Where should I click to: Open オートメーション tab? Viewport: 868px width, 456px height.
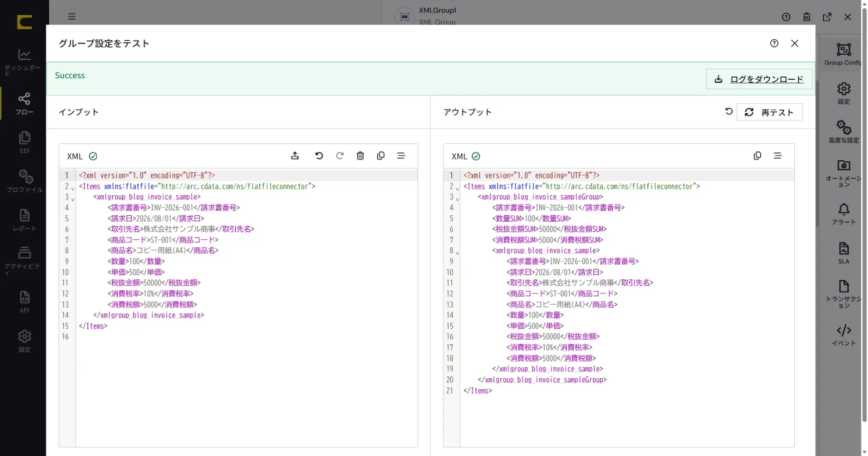[843, 174]
